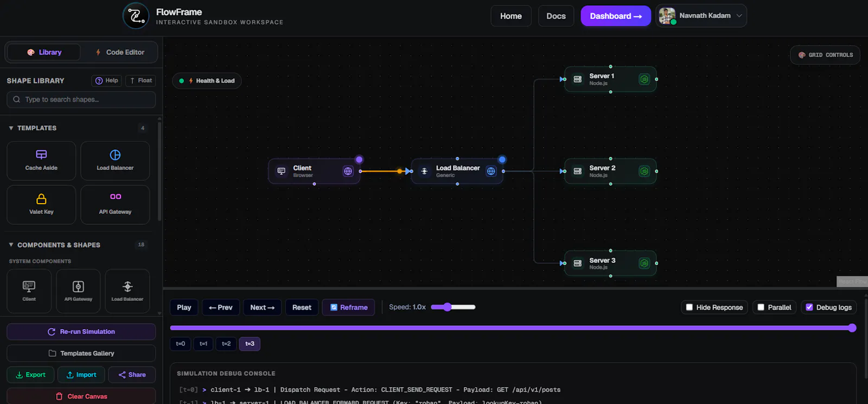Collapse Components & Shapes section
The height and width of the screenshot is (404, 868).
coord(11,245)
